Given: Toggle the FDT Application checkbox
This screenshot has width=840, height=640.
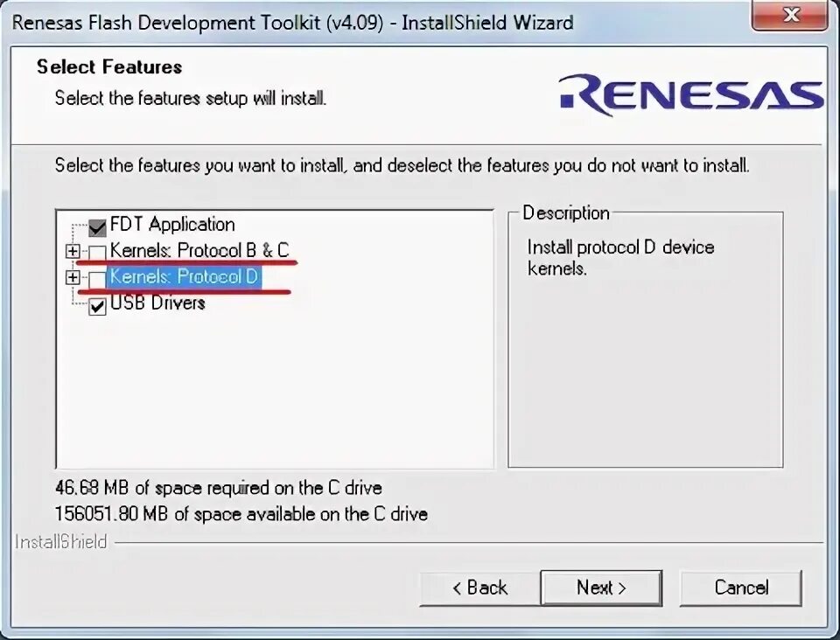Looking at the screenshot, I should click(x=96, y=225).
